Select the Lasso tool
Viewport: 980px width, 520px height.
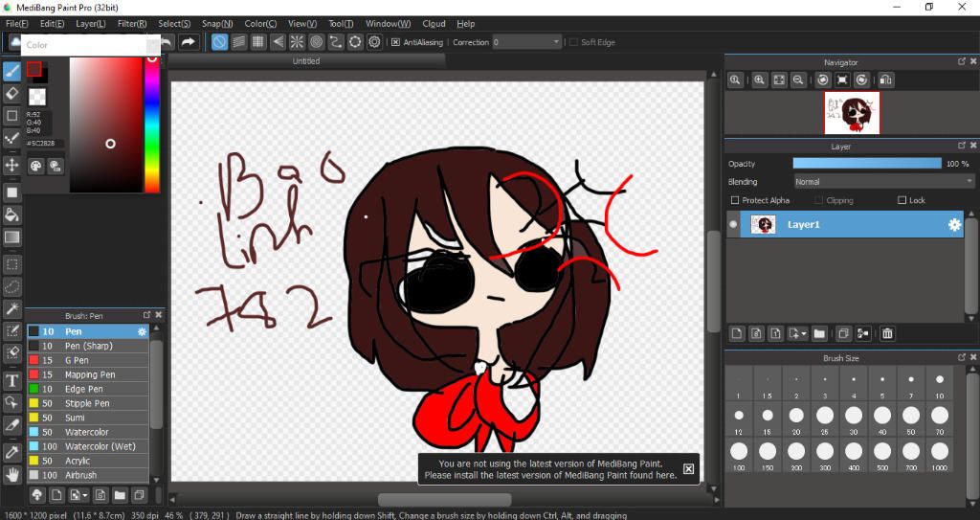click(11, 286)
